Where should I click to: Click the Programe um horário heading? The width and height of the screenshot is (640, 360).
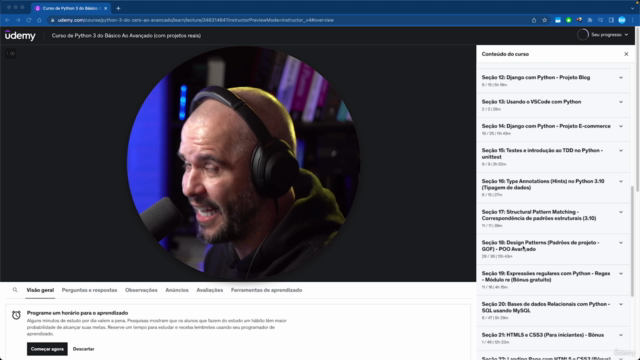point(78,313)
